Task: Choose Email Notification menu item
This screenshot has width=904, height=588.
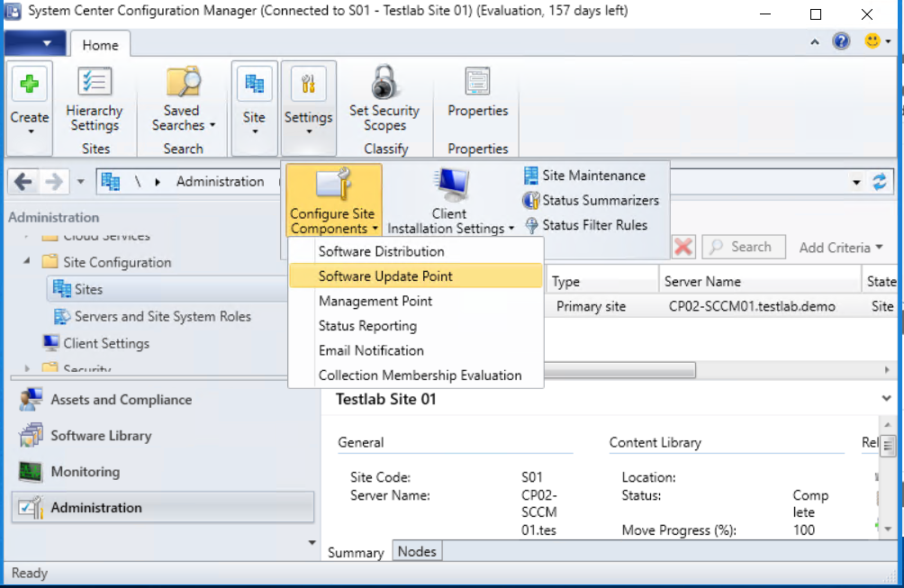Action: [x=416, y=350]
